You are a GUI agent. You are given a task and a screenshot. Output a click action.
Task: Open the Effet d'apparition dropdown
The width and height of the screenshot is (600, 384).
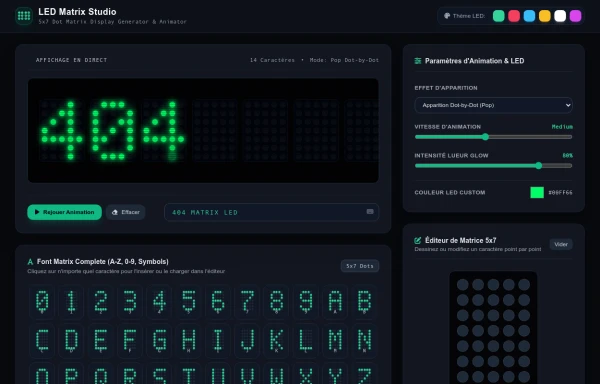493,105
